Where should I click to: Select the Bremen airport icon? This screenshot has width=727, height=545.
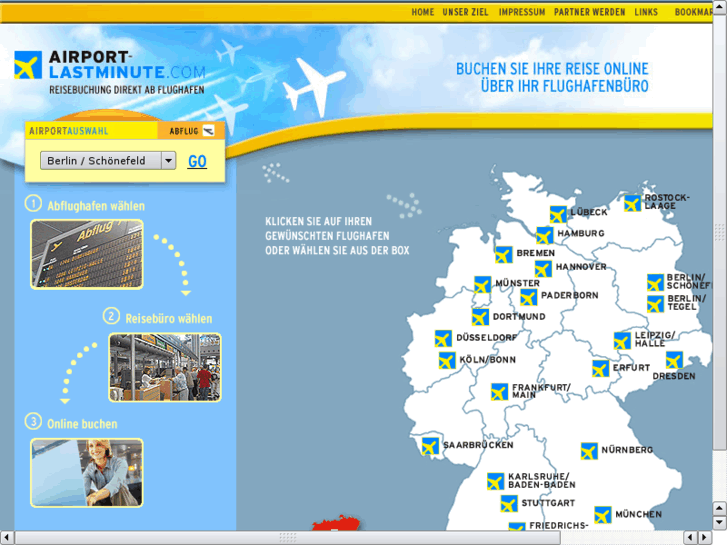504,255
